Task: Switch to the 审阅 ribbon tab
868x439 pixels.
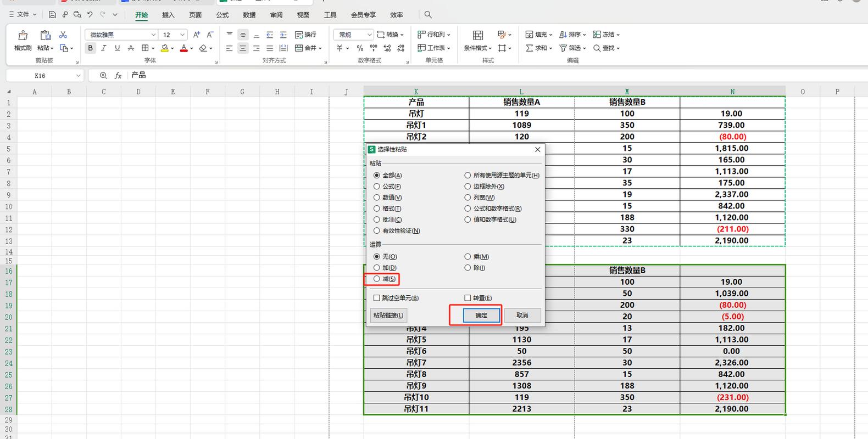Action: 276,15
